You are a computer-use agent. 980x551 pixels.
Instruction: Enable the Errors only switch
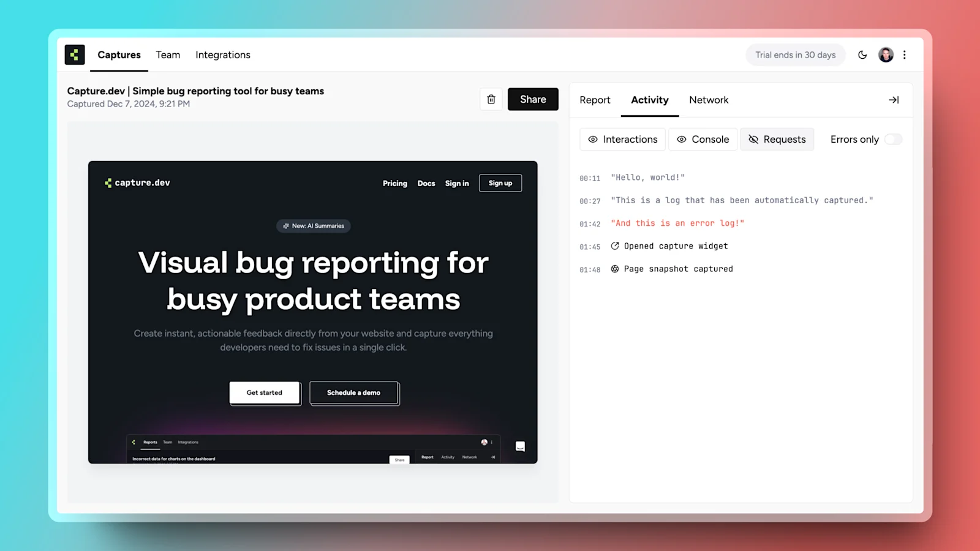pos(893,140)
